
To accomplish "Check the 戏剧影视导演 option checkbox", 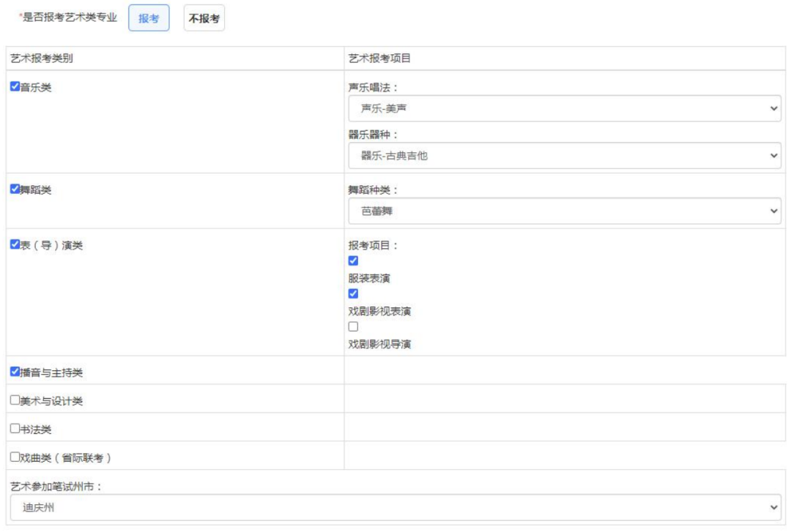I will 353,327.
